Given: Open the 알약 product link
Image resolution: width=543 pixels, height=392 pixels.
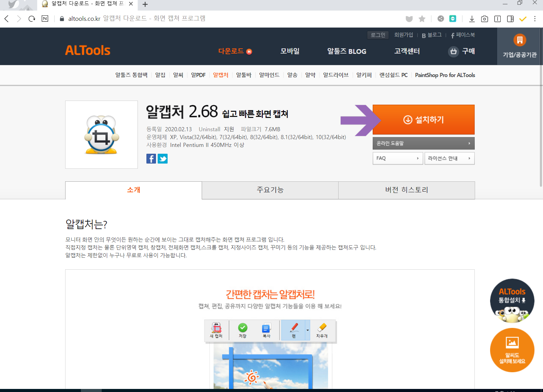Looking at the screenshot, I should pos(310,75).
